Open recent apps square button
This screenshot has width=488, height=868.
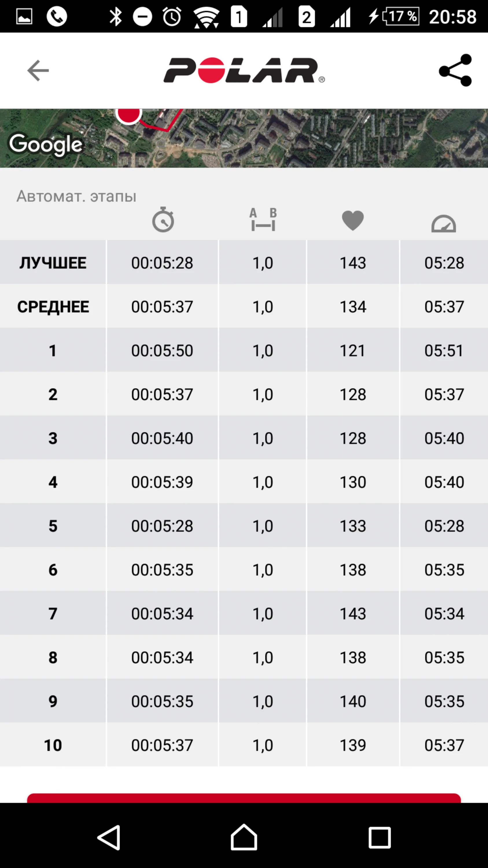[379, 837]
